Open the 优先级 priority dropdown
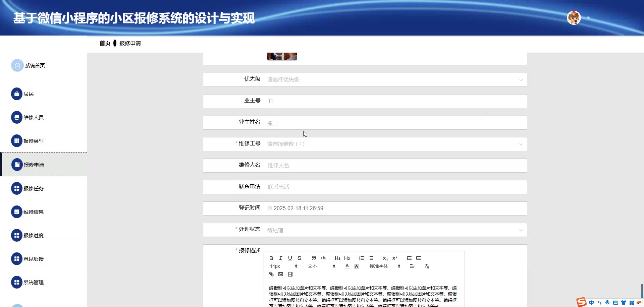 pos(394,80)
